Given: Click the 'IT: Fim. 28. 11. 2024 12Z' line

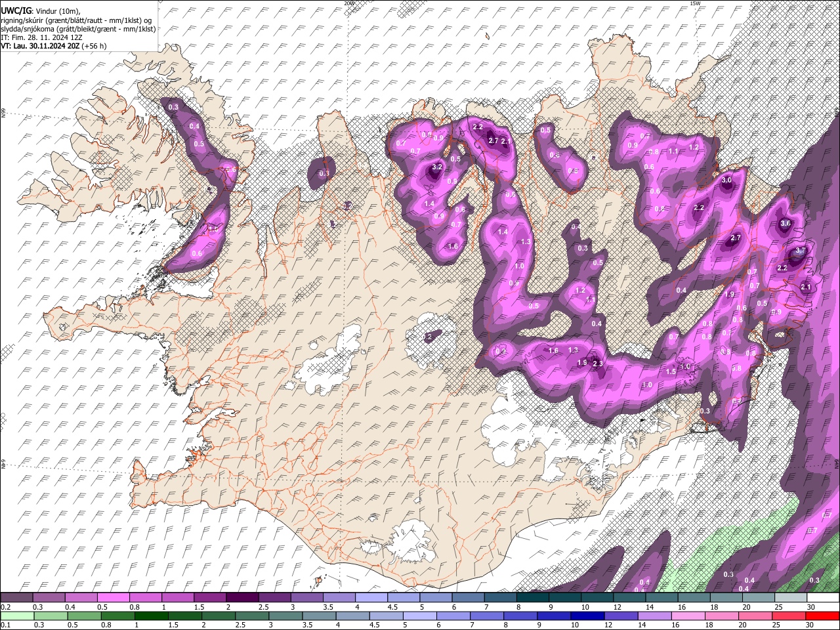Looking at the screenshot, I should pos(41,37).
